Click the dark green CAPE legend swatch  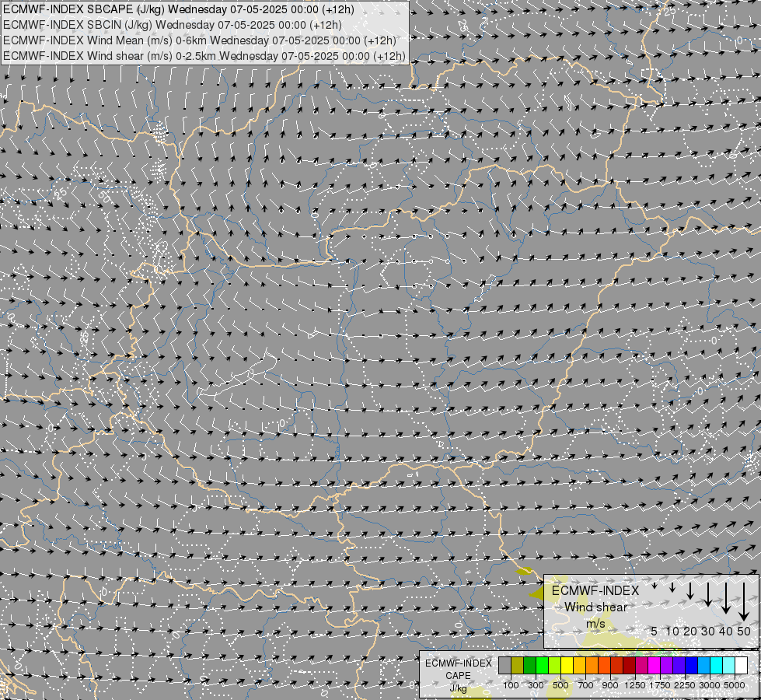(529, 665)
